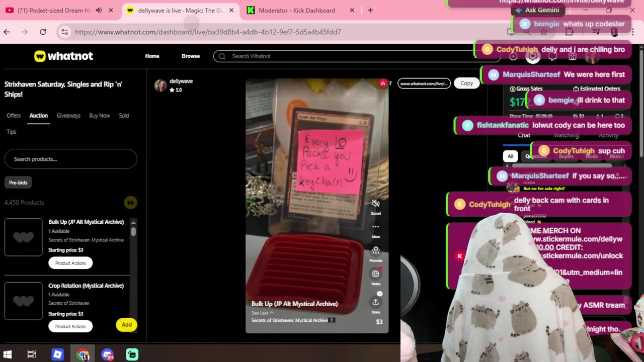Toggle the Pre-bids filter chip
The width and height of the screenshot is (644, 362).
click(x=18, y=183)
